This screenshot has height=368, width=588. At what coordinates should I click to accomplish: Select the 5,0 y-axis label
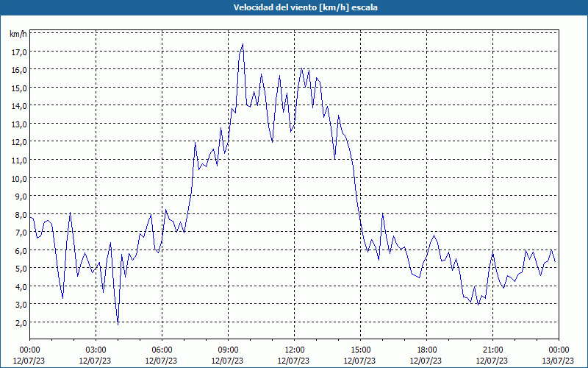click(21, 269)
